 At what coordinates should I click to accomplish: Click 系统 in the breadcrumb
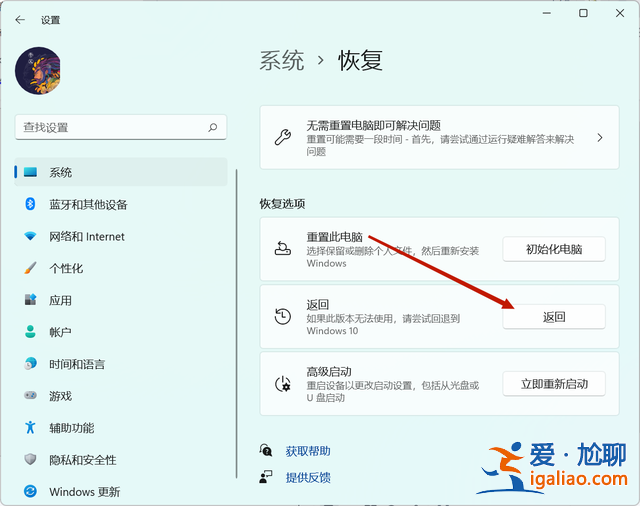pyautogui.click(x=282, y=61)
